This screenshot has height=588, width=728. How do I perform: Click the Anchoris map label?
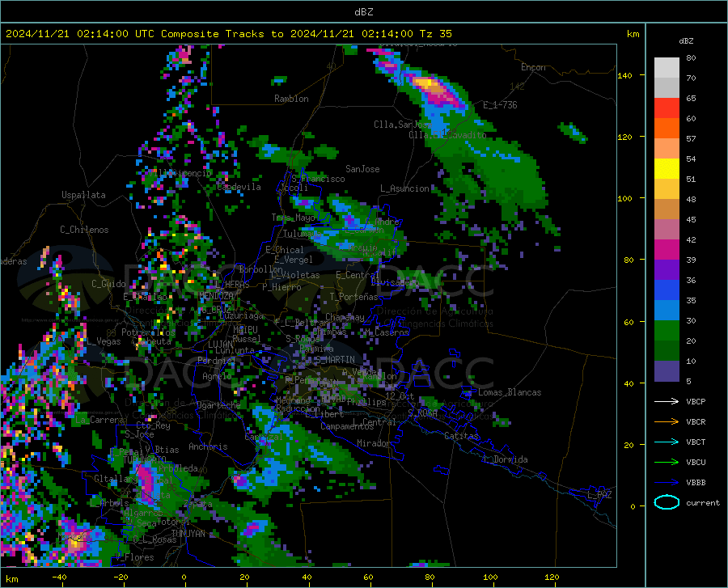click(208, 446)
